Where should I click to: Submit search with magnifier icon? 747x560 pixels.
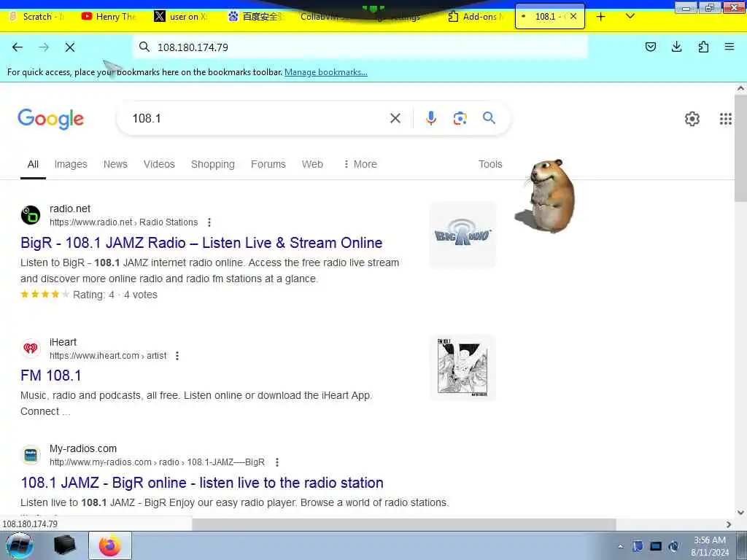pos(489,118)
